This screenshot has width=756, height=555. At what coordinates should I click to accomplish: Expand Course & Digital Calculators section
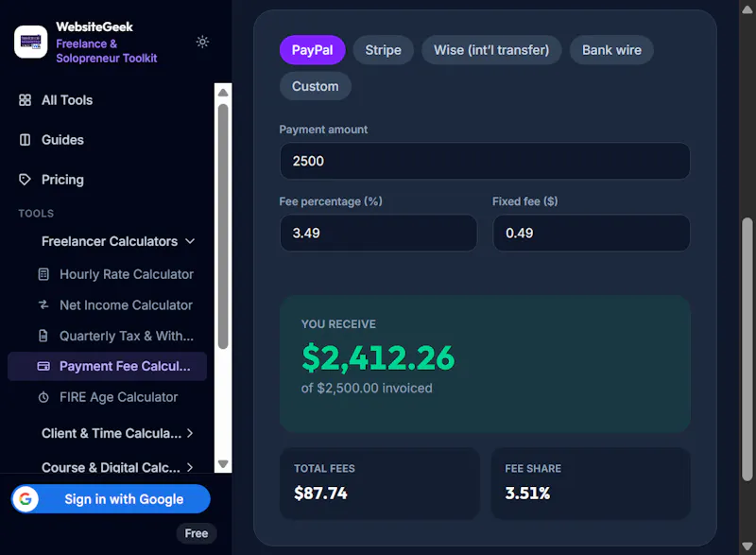click(117, 467)
